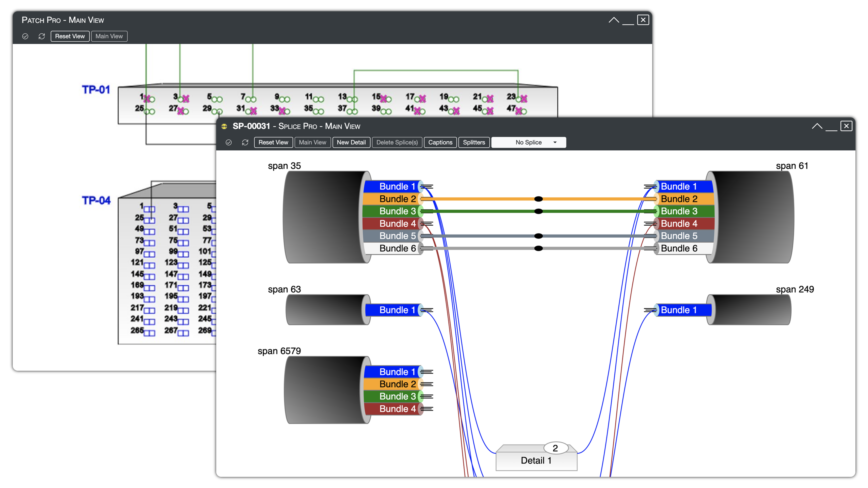Image resolution: width=868 pixels, height=488 pixels.
Task: Click the TP-04 panel label
Action: click(96, 201)
